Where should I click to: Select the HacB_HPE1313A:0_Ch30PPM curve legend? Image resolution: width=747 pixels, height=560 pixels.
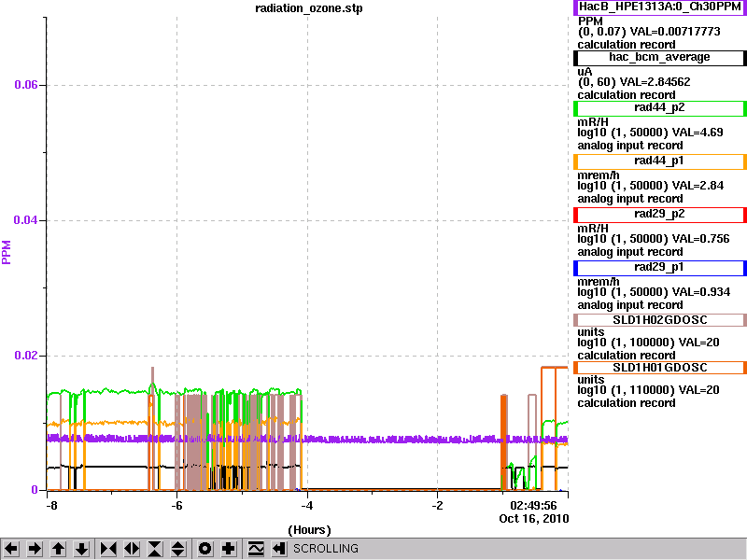pos(660,7)
